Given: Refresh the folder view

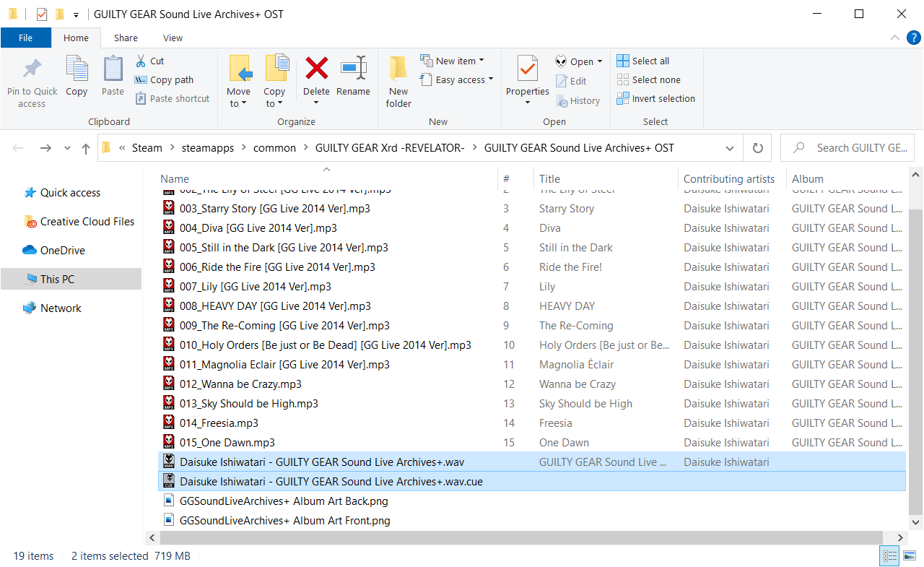Looking at the screenshot, I should click(x=757, y=148).
